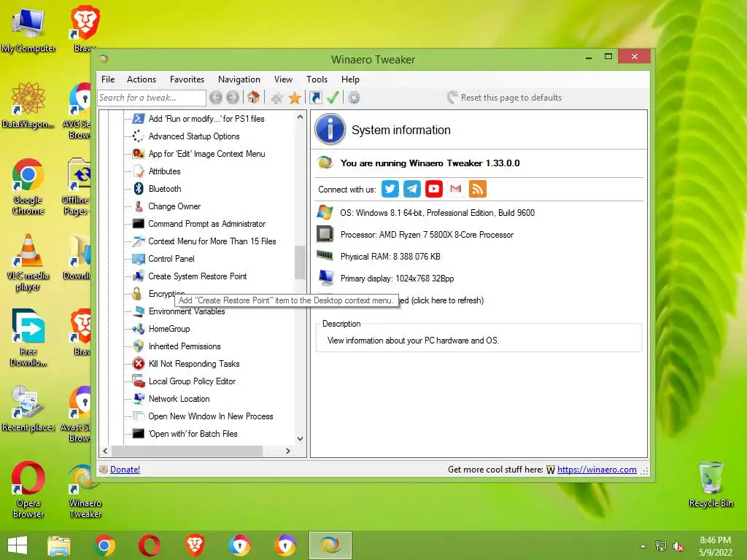
Task: Click the Bluetooth icon in tweak list
Action: point(139,189)
